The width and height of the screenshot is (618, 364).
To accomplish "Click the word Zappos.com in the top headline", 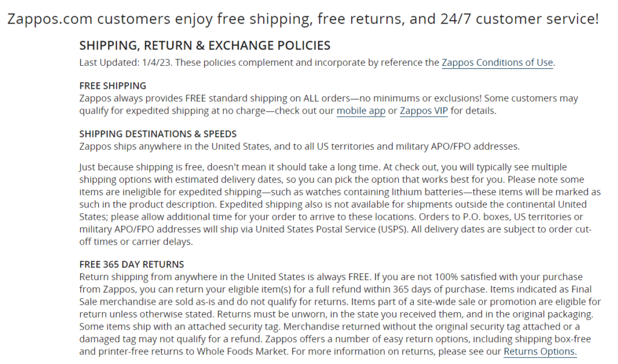I will coord(49,19).
